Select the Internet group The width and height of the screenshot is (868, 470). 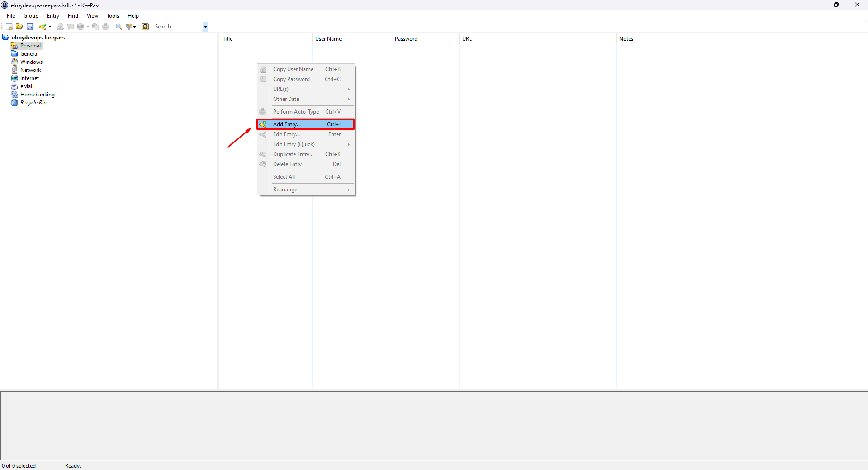29,78
